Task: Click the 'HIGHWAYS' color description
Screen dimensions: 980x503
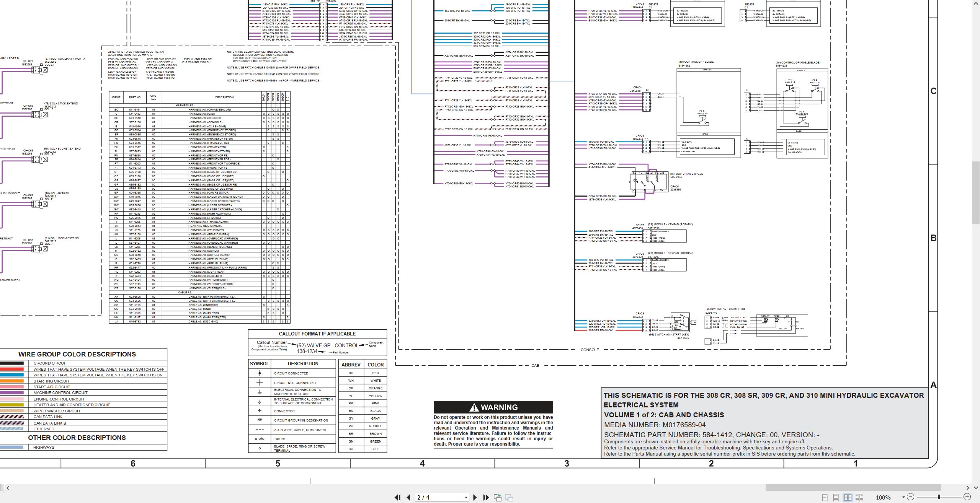Action: (x=44, y=447)
